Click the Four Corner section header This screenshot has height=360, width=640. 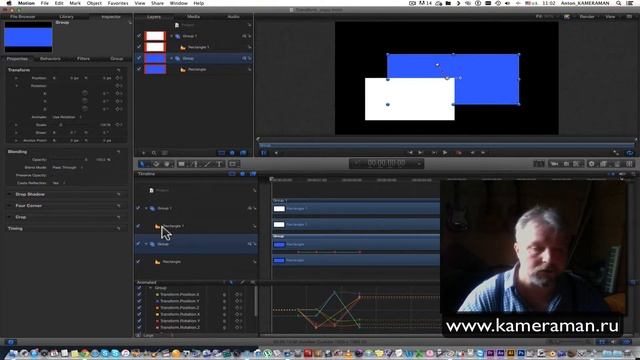click(29, 206)
